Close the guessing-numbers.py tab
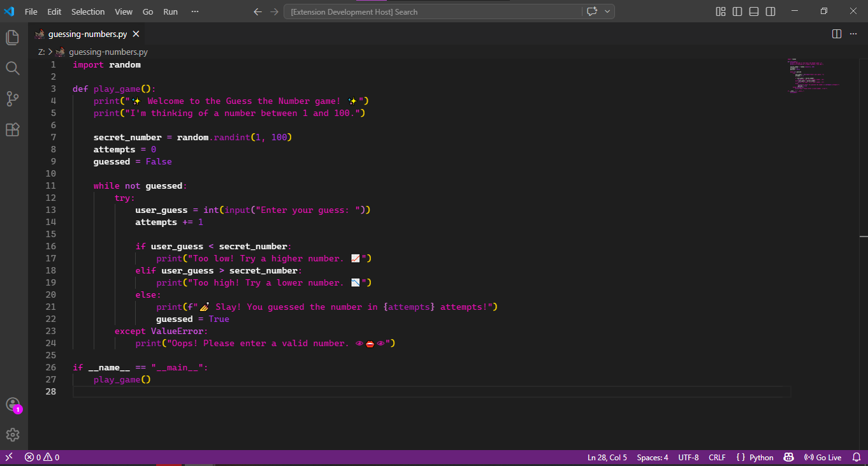 coord(136,34)
